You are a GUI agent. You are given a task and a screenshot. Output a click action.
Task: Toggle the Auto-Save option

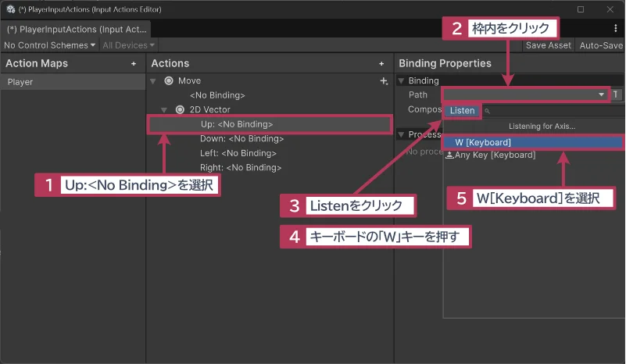point(600,45)
